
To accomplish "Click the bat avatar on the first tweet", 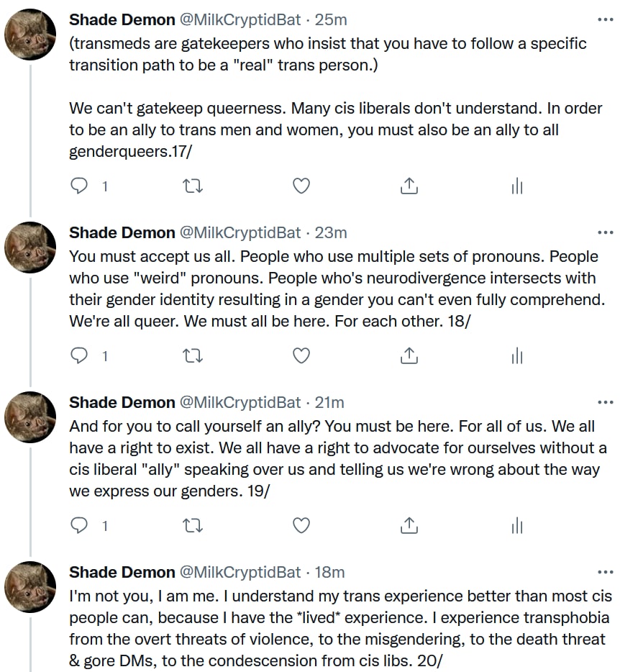I will [x=30, y=36].
